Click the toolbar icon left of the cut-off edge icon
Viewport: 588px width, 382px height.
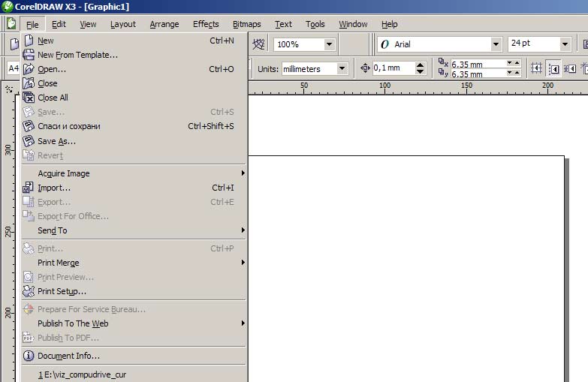tap(570, 68)
